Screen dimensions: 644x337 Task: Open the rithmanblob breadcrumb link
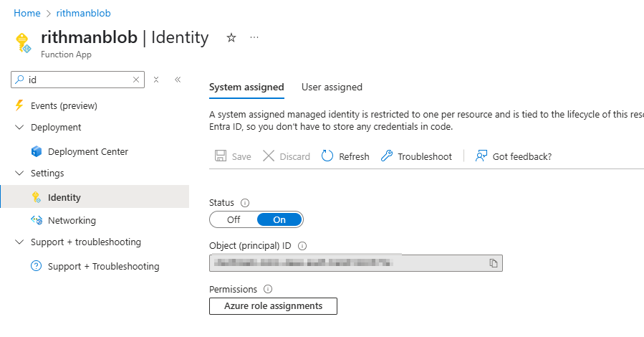(x=83, y=13)
